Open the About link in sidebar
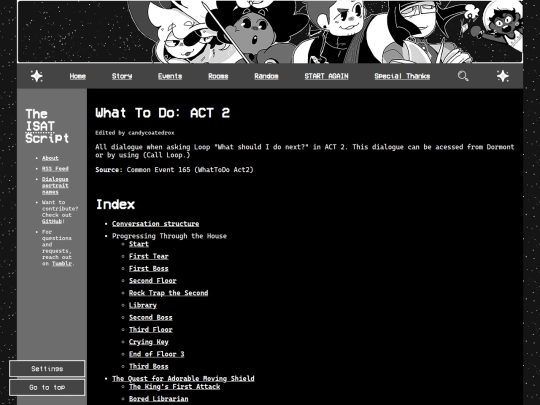540x405 pixels. pos(50,158)
